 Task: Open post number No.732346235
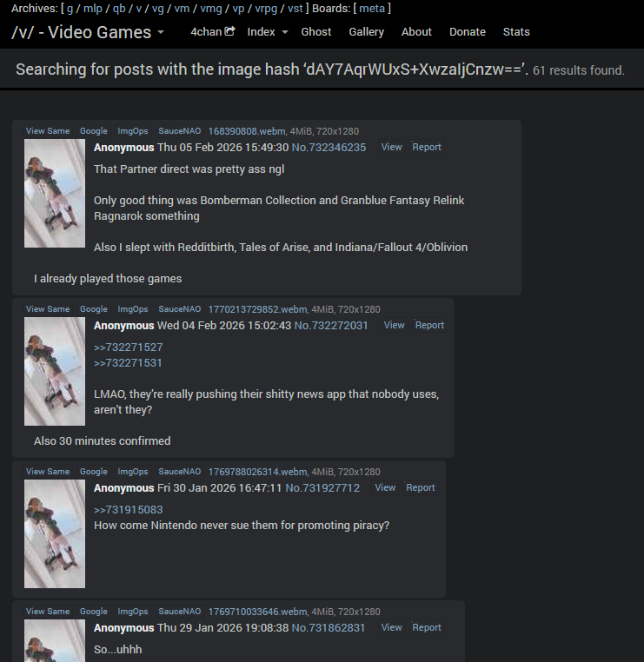click(329, 148)
